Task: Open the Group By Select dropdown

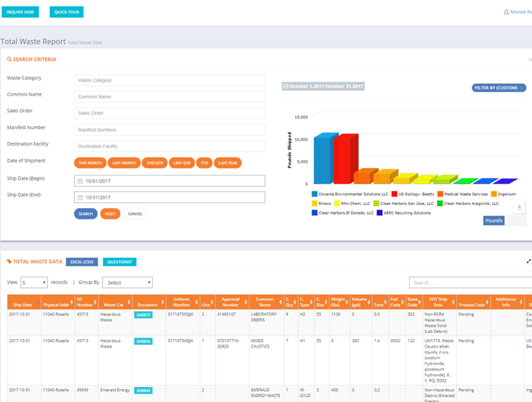Action: pos(128,282)
